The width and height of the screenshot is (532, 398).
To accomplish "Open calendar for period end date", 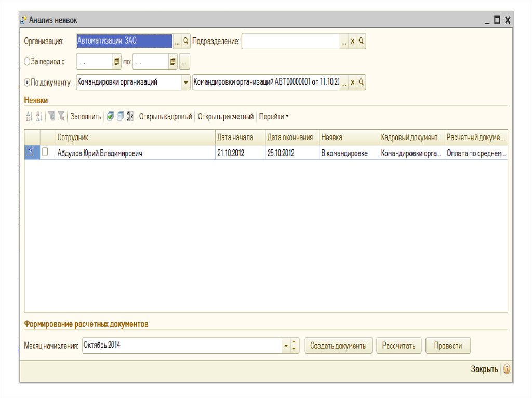I will [x=173, y=62].
